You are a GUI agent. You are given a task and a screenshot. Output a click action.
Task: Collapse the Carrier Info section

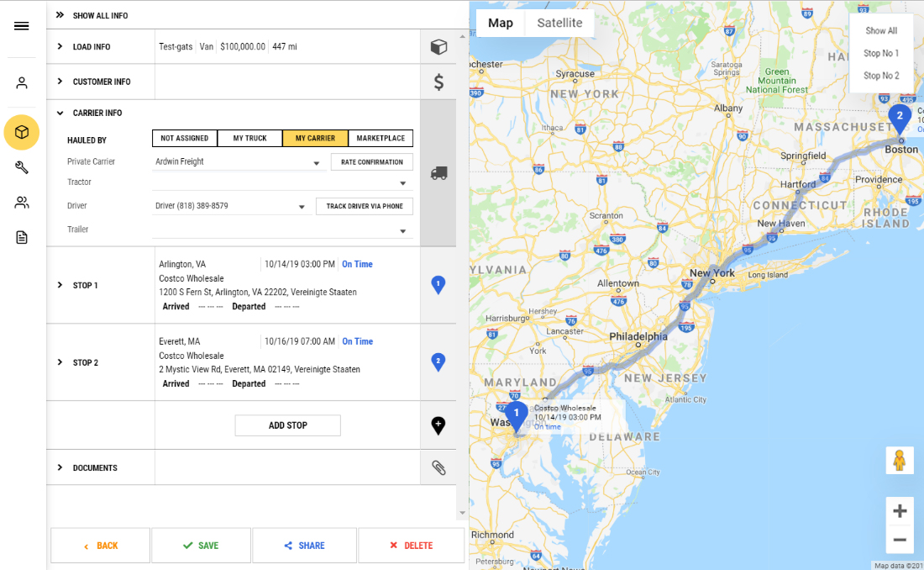click(60, 113)
